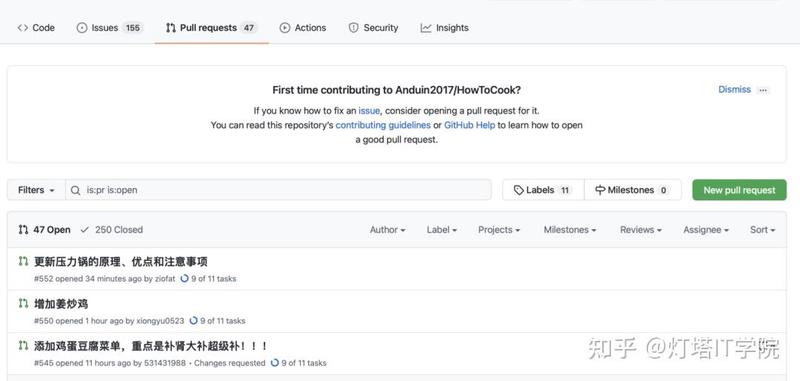Click the Actions tab play icon
The image size is (800, 381).
[x=285, y=28]
